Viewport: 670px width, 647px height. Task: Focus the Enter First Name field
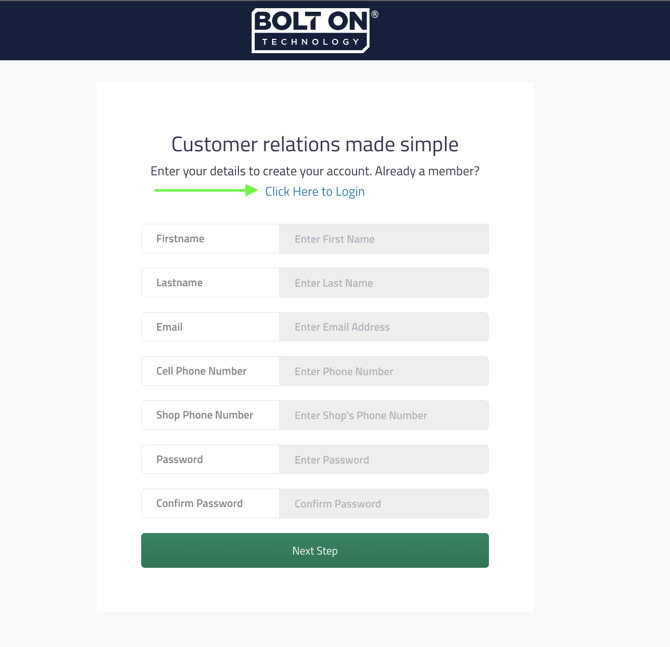(x=383, y=239)
